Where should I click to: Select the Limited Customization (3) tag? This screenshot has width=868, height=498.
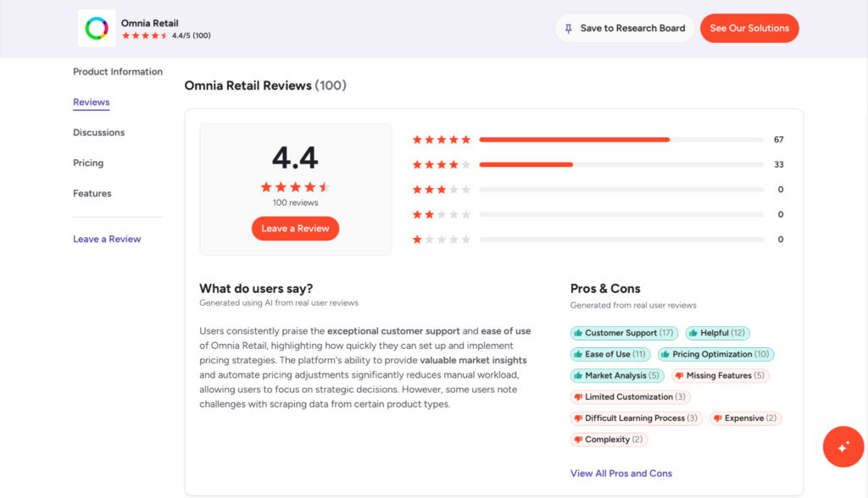tap(631, 396)
